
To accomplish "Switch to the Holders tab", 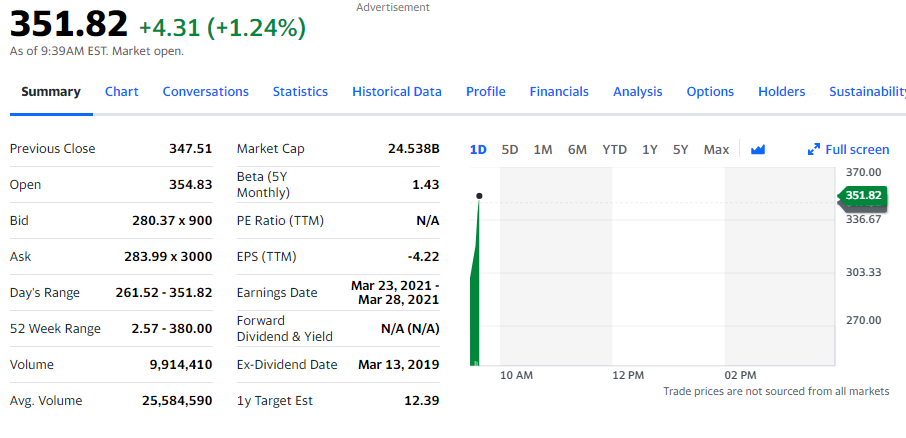I will click(781, 92).
